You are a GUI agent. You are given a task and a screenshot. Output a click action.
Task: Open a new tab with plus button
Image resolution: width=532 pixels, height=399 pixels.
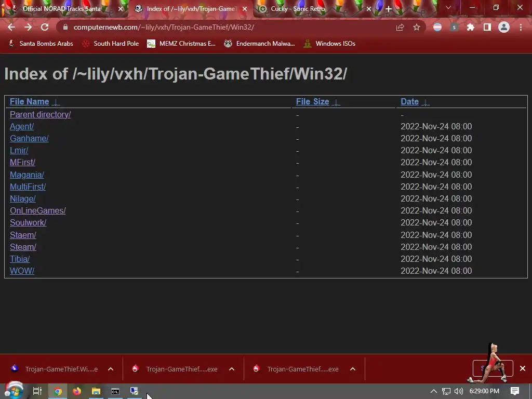(389, 9)
